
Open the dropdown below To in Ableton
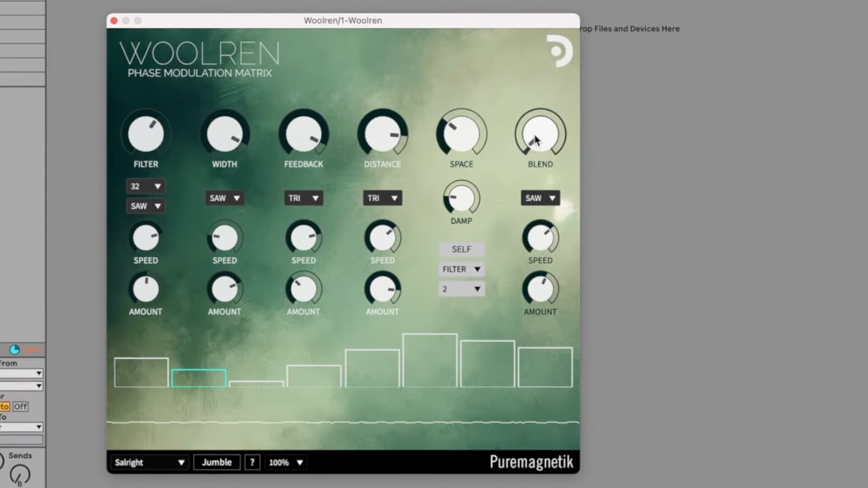pos(21,427)
